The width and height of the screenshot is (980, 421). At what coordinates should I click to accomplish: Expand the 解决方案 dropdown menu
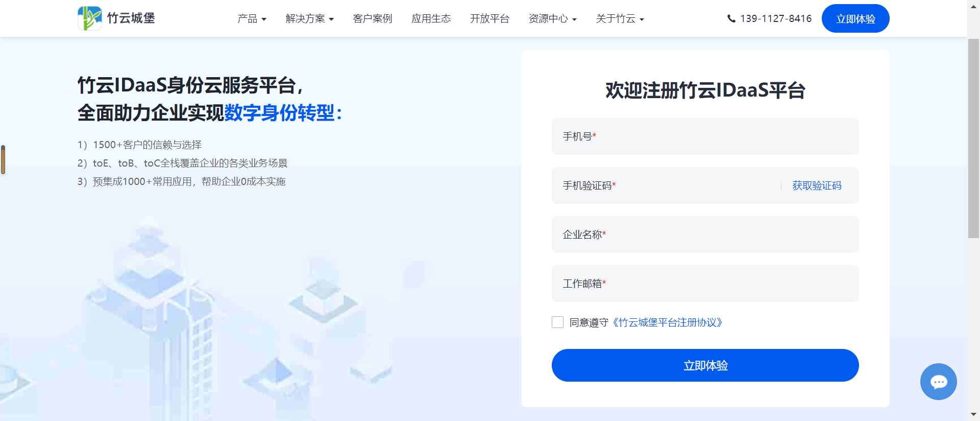309,19
